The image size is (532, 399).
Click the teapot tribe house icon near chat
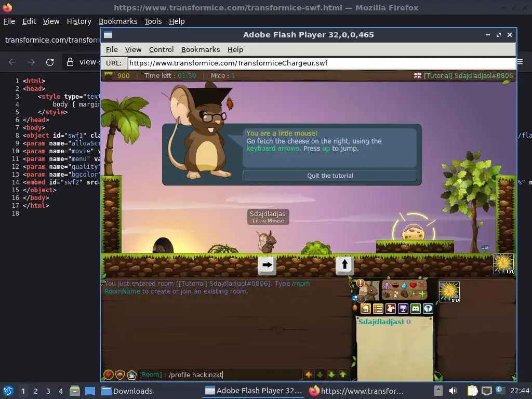pyautogui.click(x=131, y=375)
